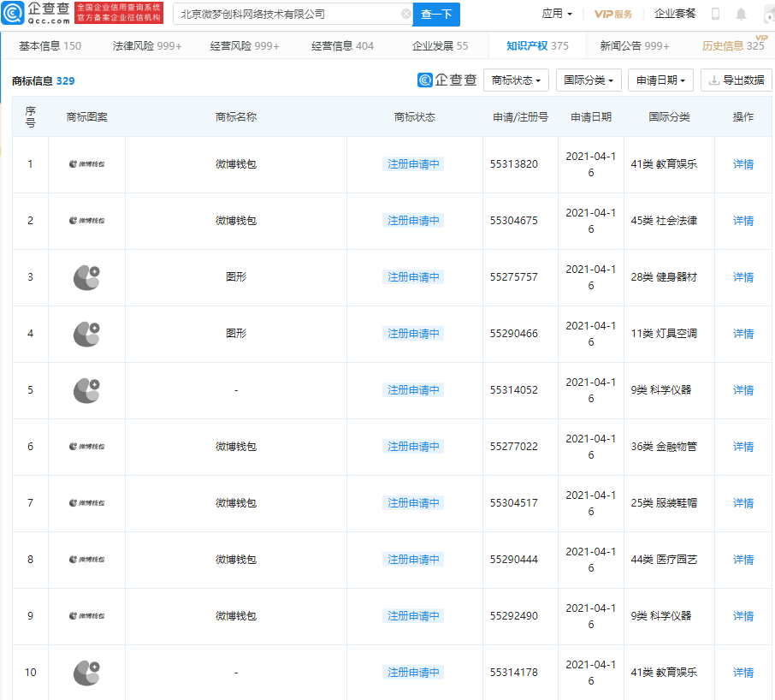Viewport: 775px width, 700px height.
Task: Click the 商标信息 329 section heading
Action: [x=43, y=80]
